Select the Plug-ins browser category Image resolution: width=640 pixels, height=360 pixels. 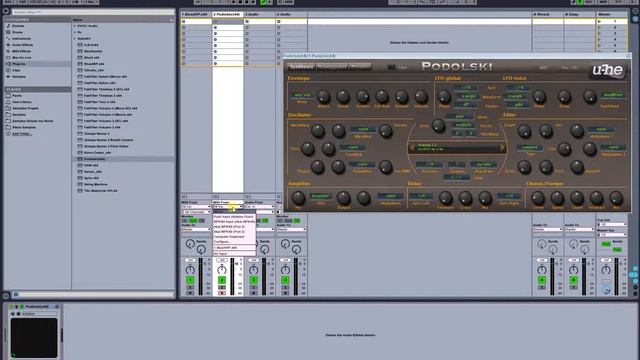19,64
